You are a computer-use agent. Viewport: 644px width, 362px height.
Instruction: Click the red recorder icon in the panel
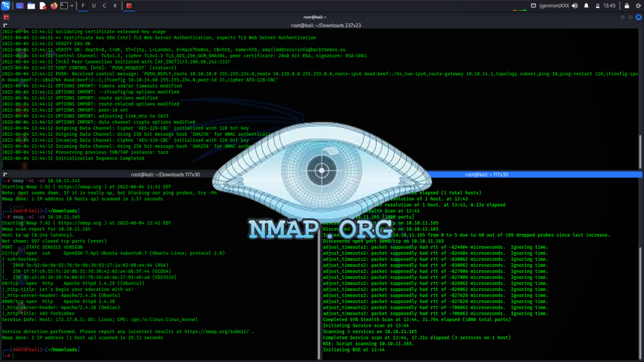coord(130,5)
